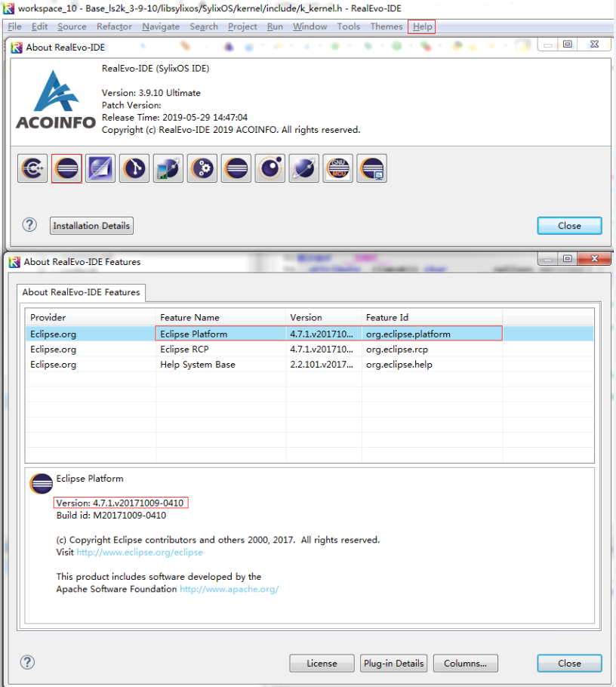Click the feature icon with the green device
This screenshot has height=687, width=616.
tap(168, 168)
